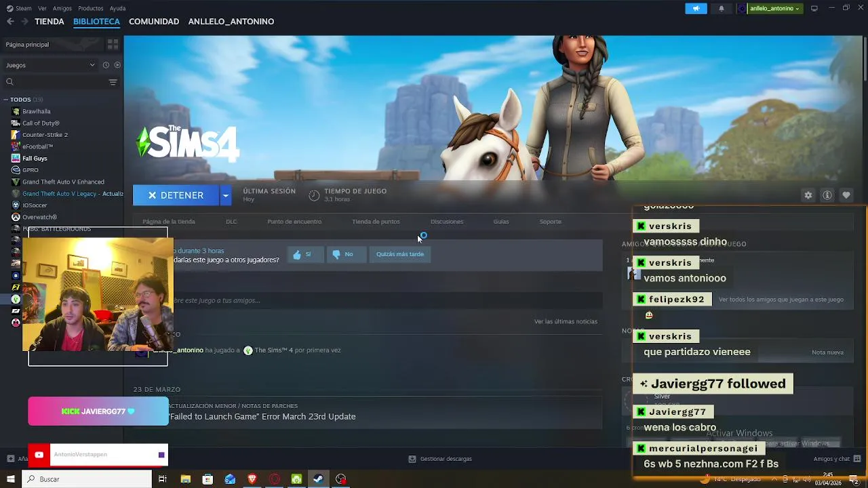Open the Amigos menu
This screenshot has width=868, height=488.
tap(62, 8)
